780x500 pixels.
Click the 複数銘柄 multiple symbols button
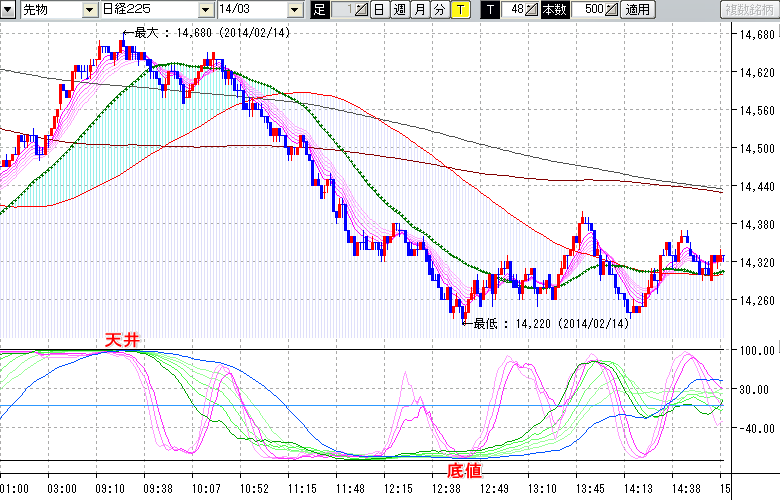coord(748,10)
